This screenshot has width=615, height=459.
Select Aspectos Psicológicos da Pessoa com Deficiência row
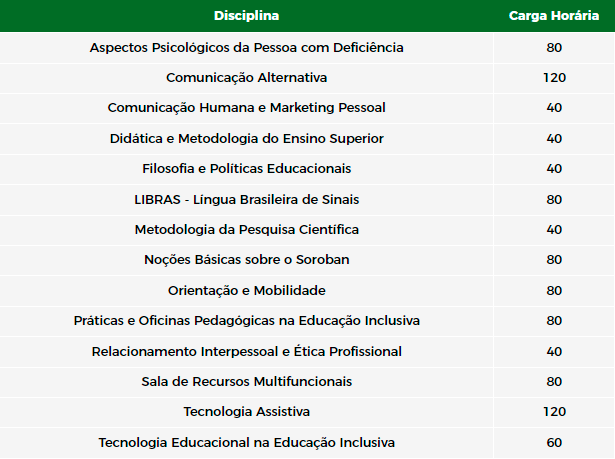308,47
